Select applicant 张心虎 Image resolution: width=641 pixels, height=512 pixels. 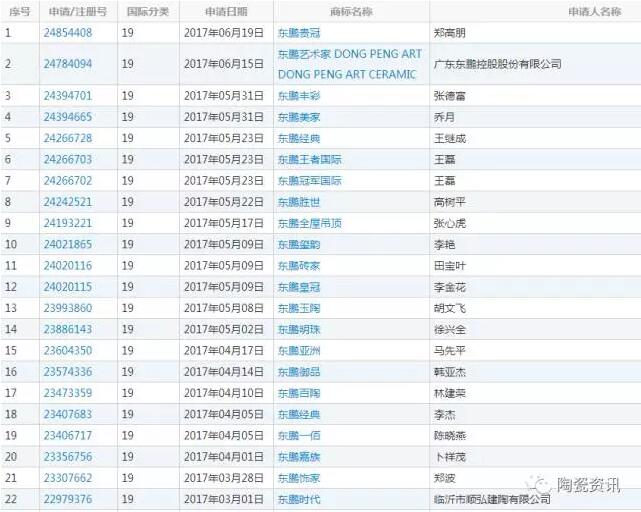click(450, 223)
